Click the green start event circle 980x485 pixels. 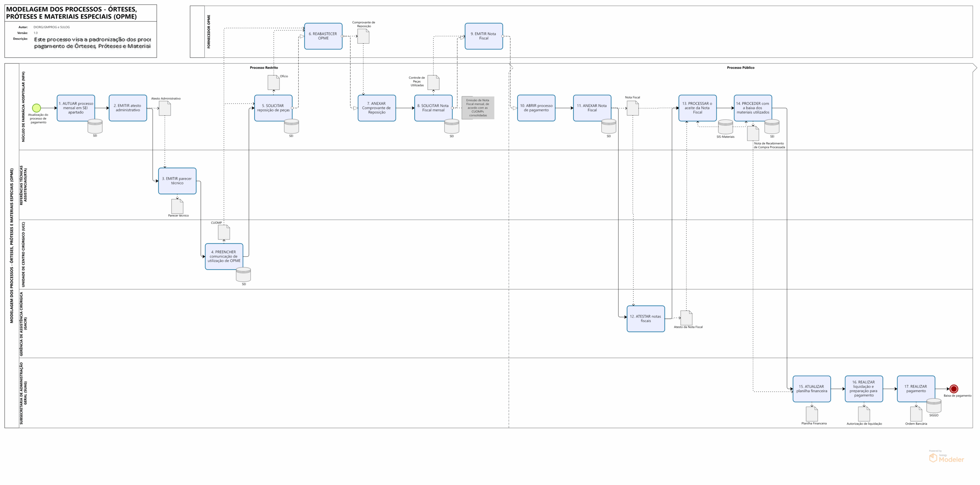(x=36, y=108)
